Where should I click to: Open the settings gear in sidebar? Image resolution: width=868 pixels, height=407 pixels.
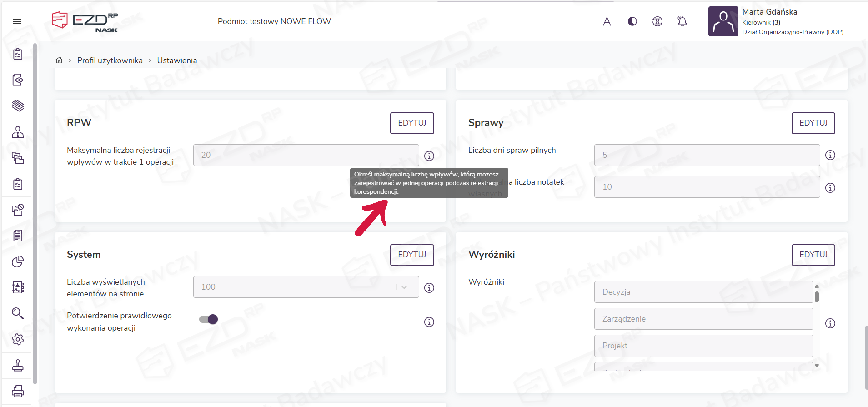pyautogui.click(x=18, y=339)
